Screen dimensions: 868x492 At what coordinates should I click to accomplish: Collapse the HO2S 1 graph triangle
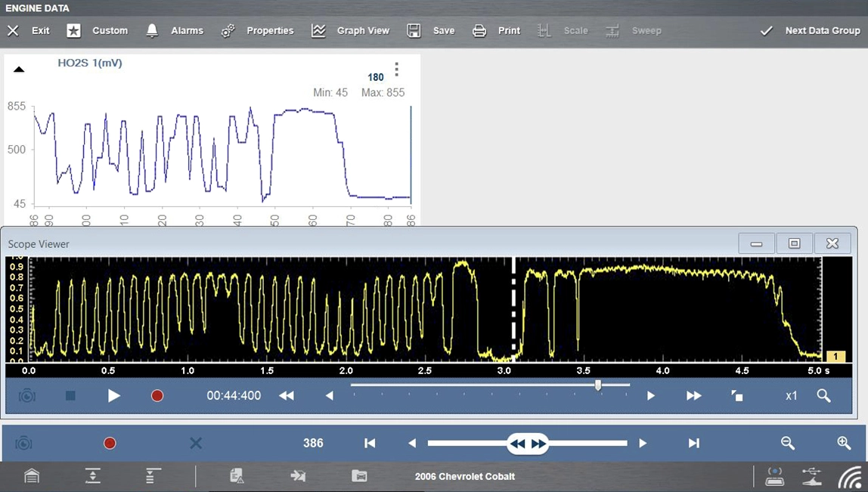(20, 70)
